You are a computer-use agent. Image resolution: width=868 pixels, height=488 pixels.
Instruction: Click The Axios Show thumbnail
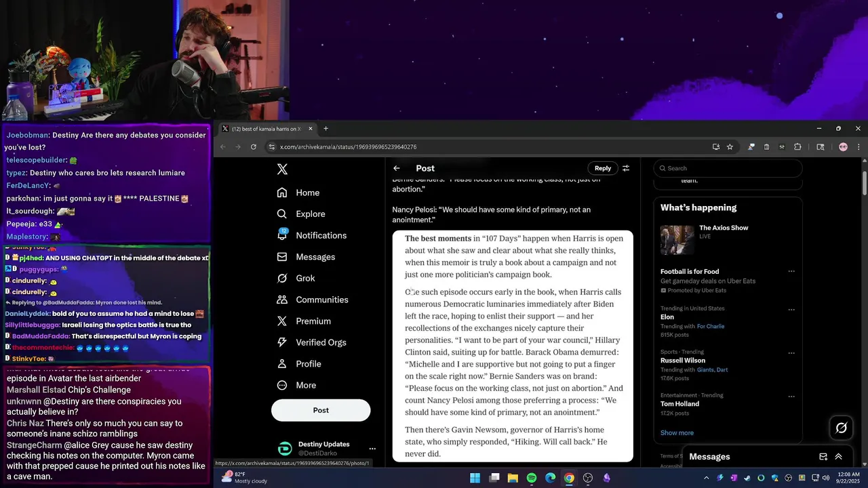point(677,240)
